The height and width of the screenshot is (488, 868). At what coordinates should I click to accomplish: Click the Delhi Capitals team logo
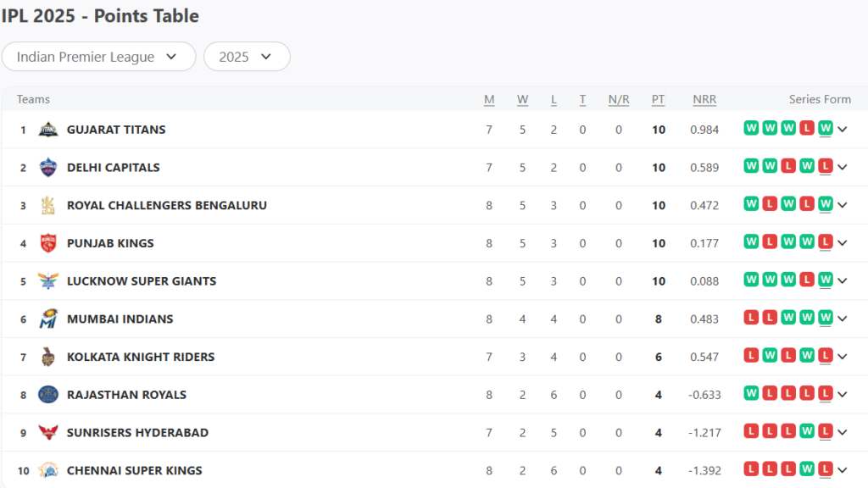(x=48, y=166)
